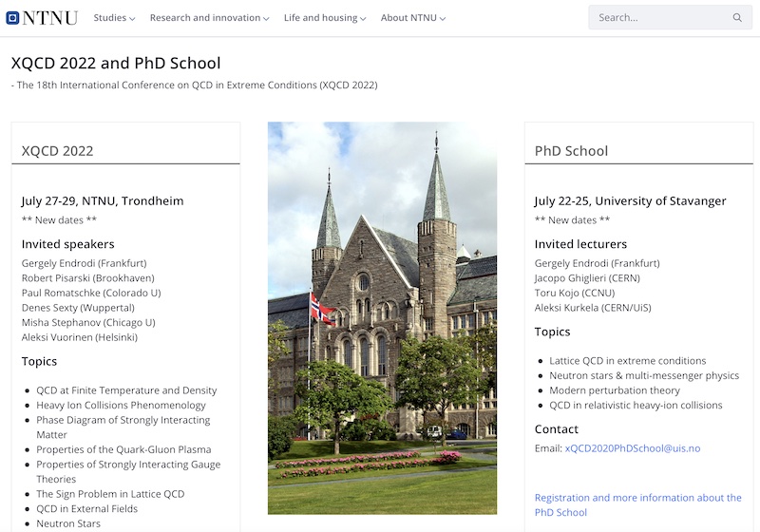Click topic Neutron stars & multi-messenger physics
Image resolution: width=760 pixels, height=532 pixels.
[x=644, y=375]
